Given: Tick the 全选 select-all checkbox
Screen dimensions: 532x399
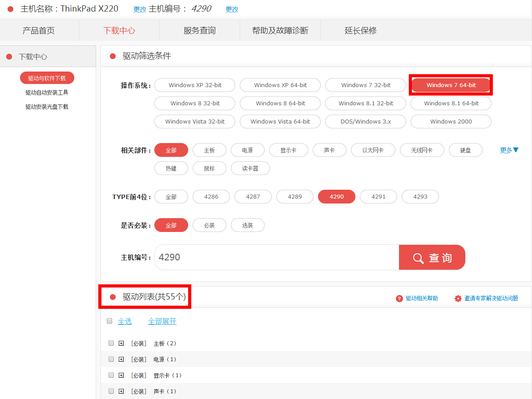Looking at the screenshot, I should [x=109, y=321].
